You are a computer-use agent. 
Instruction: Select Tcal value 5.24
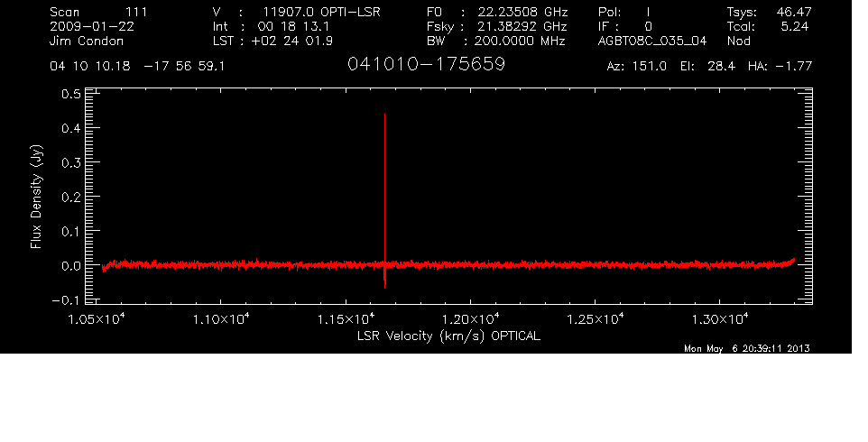(795, 26)
